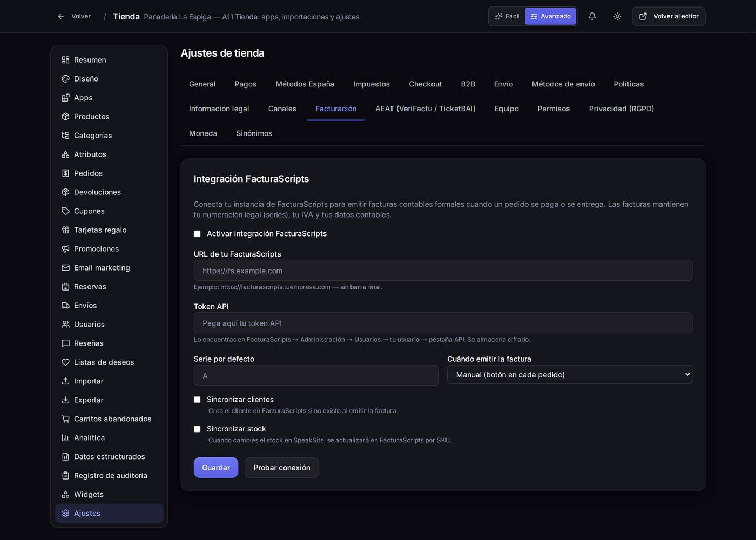Image resolution: width=756 pixels, height=540 pixels.
Task: Open Resumen dashboard icon in sidebar
Action: pyautogui.click(x=65, y=60)
